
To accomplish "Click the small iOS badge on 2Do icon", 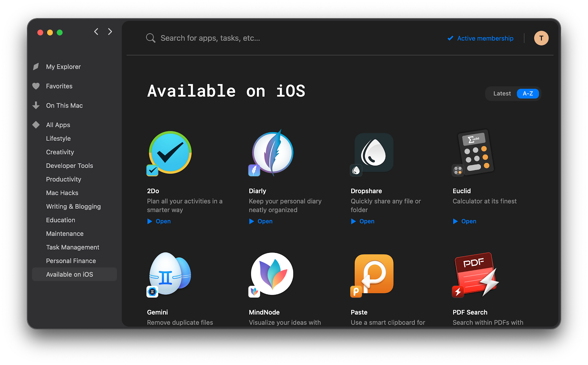I will point(153,170).
